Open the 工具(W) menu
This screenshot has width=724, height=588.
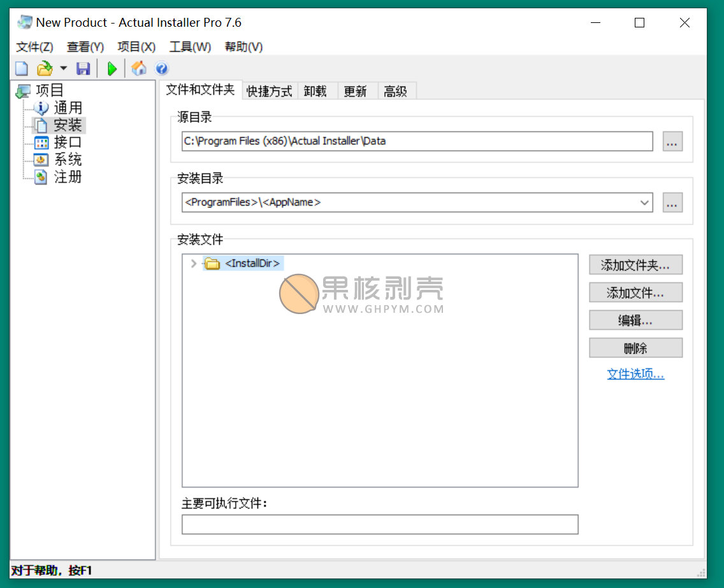click(190, 47)
